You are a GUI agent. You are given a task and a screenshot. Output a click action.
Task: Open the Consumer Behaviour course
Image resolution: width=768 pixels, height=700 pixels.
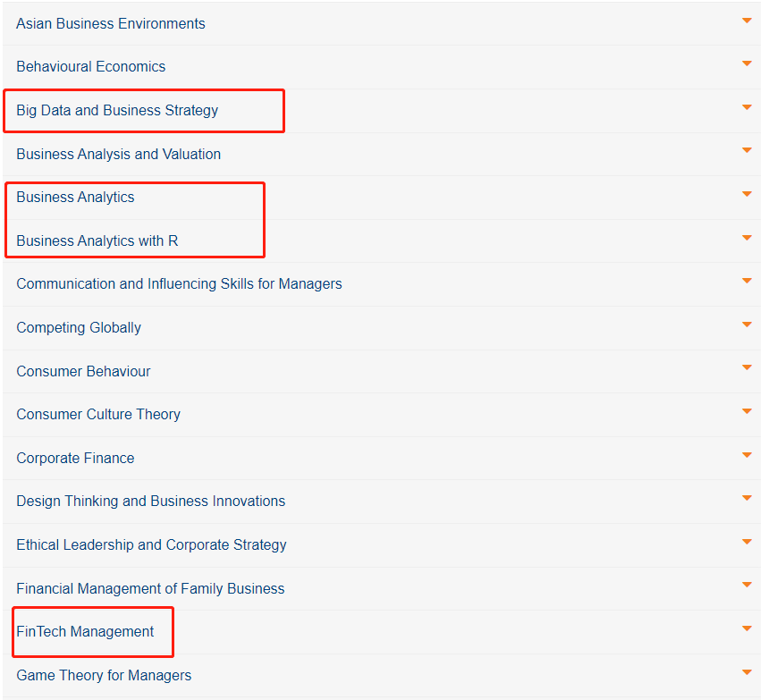point(83,371)
